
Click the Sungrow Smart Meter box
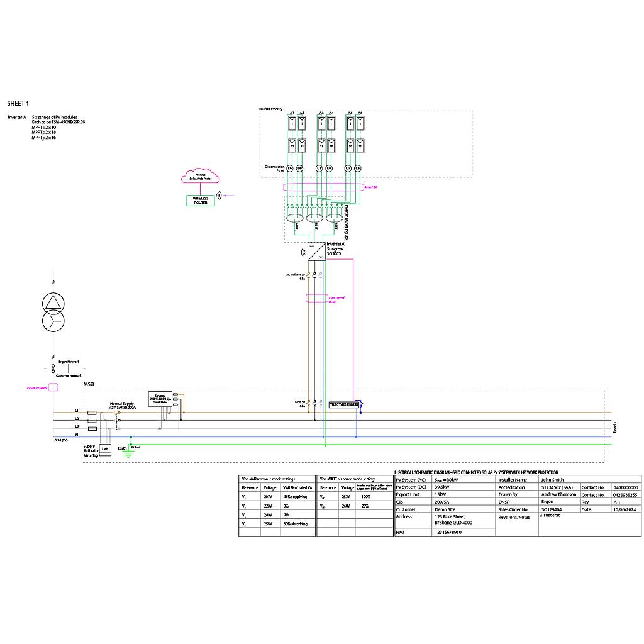pyautogui.click(x=160, y=399)
